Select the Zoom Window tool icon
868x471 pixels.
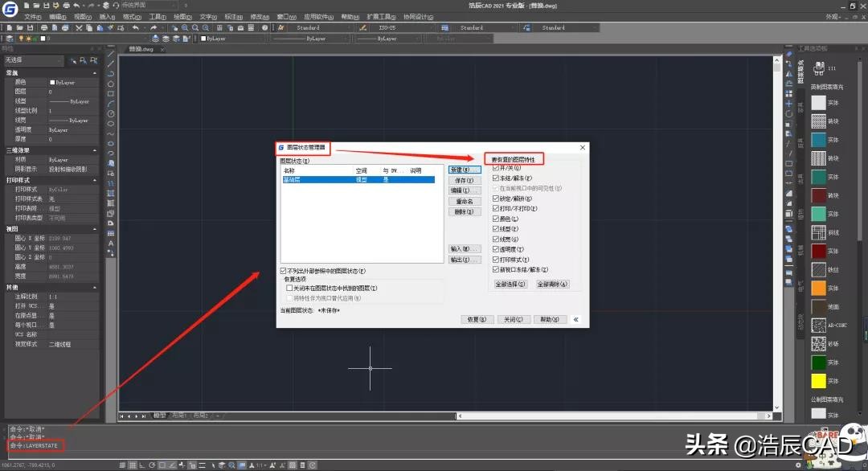185,27
